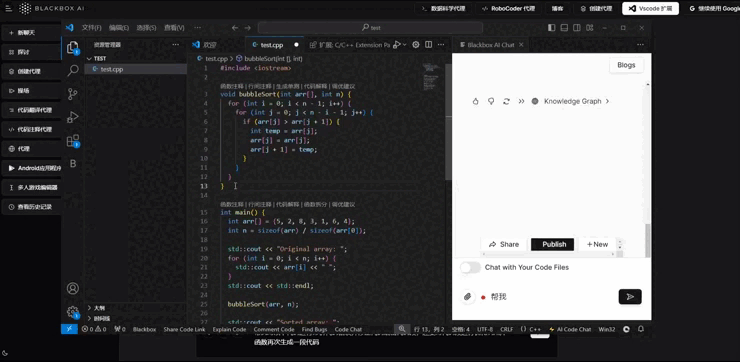Click Explain Code in status bar
Image resolution: width=740 pixels, height=362 pixels.
click(x=229, y=329)
